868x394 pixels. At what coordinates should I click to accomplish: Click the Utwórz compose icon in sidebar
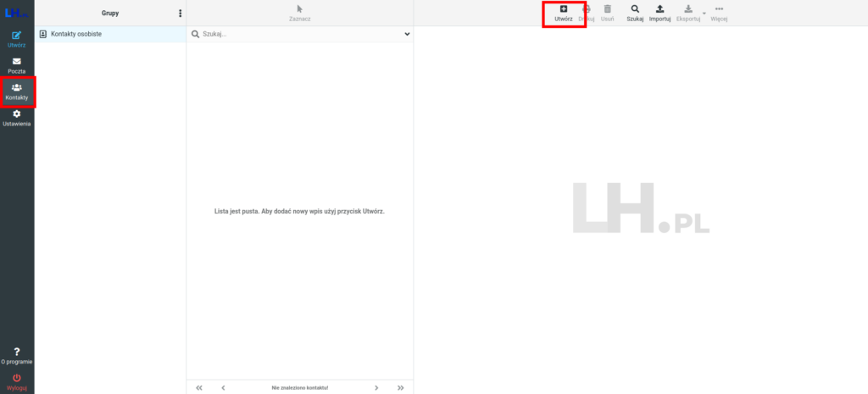pyautogui.click(x=17, y=38)
